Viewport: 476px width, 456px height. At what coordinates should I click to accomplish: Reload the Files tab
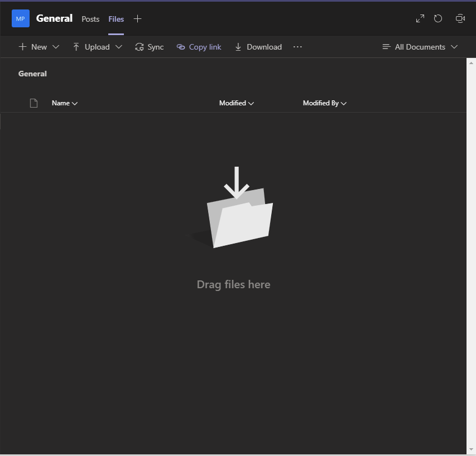[438, 18]
